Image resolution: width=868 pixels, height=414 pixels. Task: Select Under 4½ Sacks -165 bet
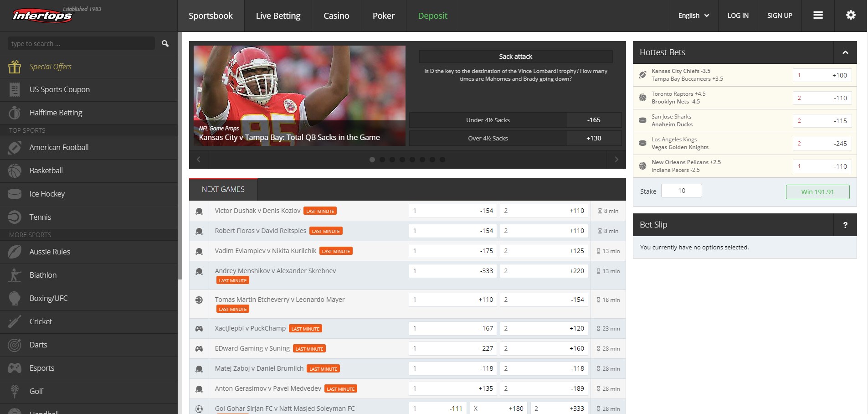coord(515,120)
